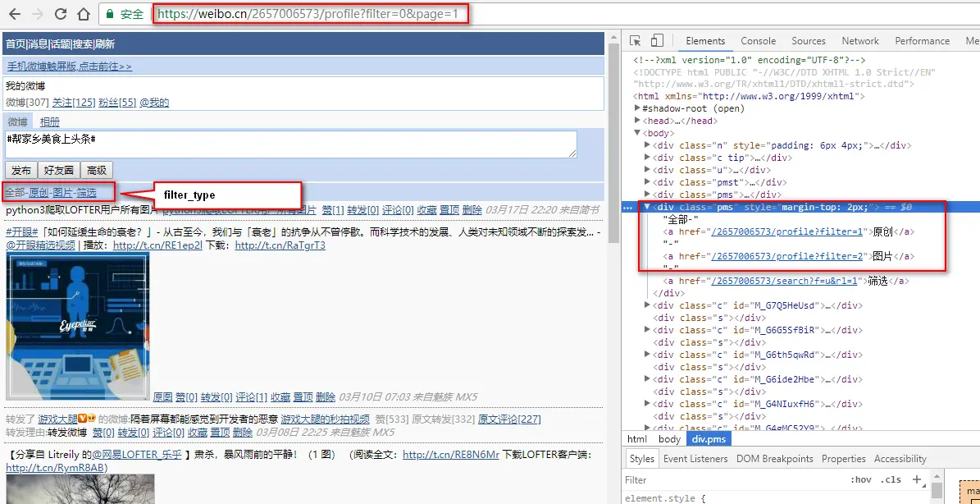
Task: Add new style rule plus icon
Action: [916, 479]
